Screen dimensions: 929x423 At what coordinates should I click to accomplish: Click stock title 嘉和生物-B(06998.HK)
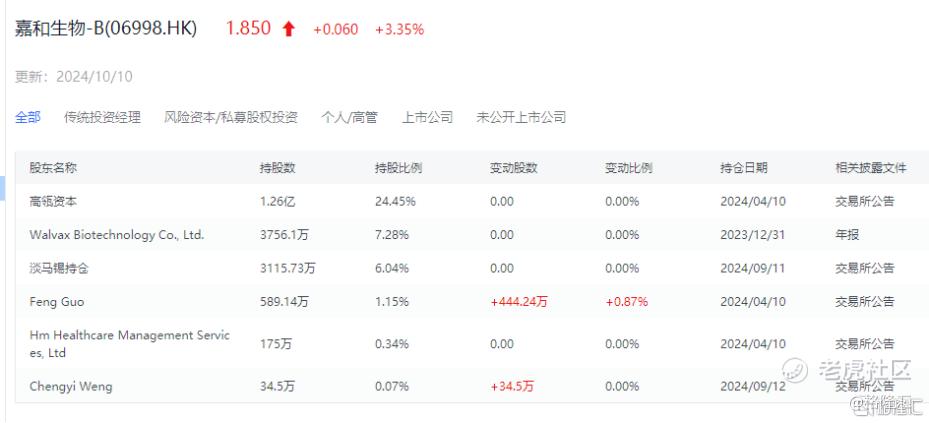click(x=106, y=28)
